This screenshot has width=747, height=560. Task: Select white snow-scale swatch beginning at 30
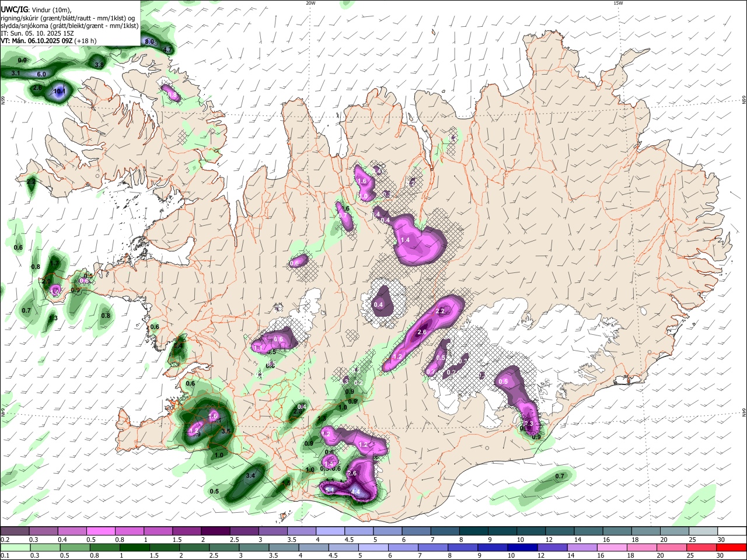tap(731, 531)
